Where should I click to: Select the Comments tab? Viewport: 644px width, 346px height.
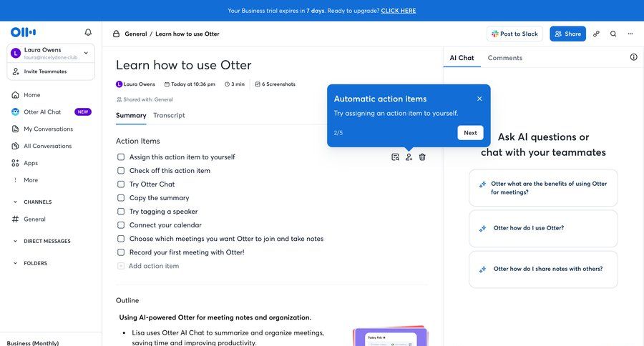point(505,58)
